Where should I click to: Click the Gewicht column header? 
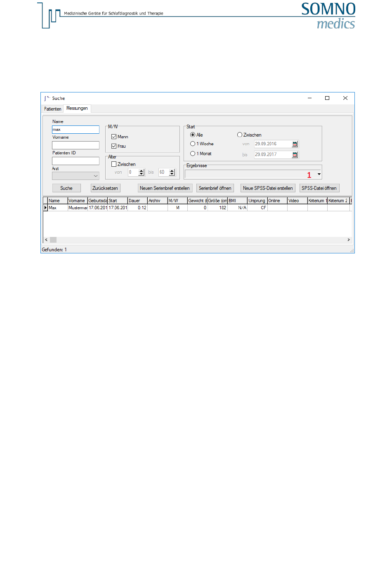pyautogui.click(x=197, y=201)
